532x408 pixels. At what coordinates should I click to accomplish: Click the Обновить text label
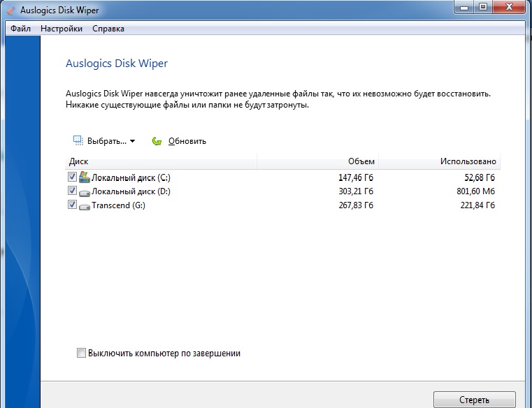click(187, 141)
